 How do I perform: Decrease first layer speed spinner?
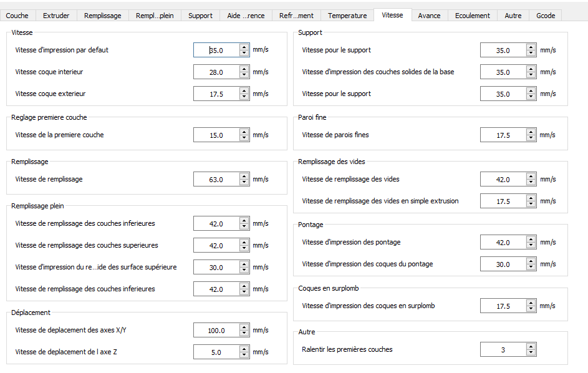(x=244, y=138)
